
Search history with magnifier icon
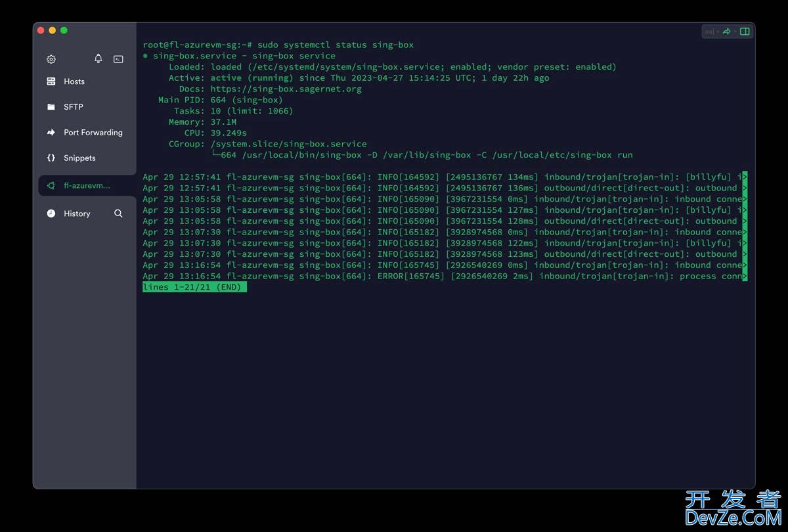click(118, 213)
